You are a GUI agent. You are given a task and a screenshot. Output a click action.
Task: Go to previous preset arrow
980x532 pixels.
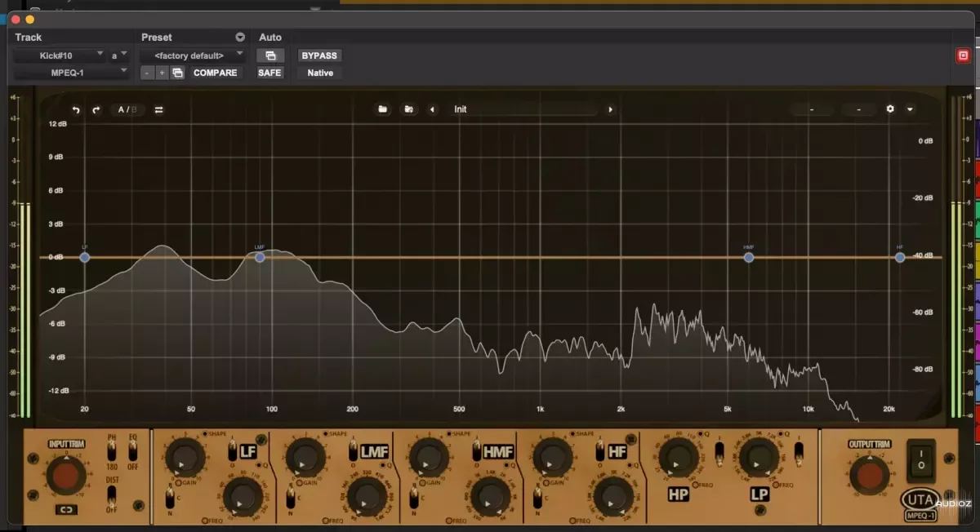click(432, 109)
